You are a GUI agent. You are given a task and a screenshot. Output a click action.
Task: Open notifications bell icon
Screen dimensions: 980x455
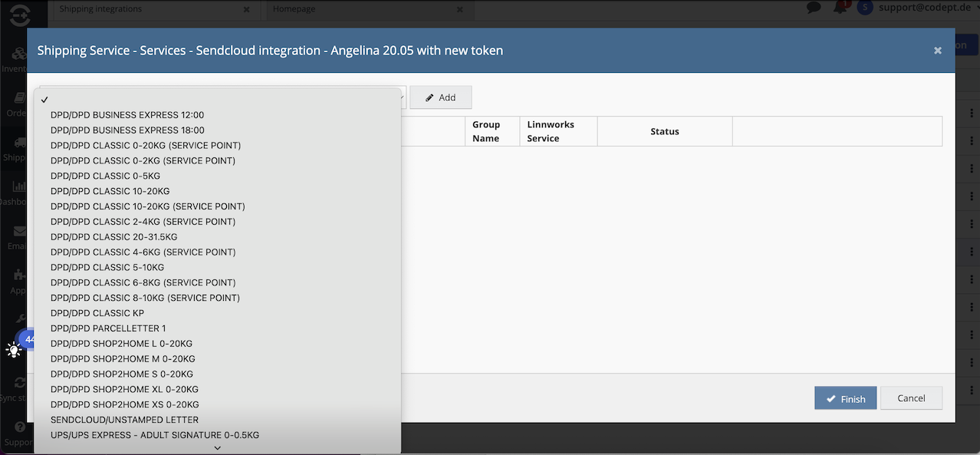click(840, 8)
